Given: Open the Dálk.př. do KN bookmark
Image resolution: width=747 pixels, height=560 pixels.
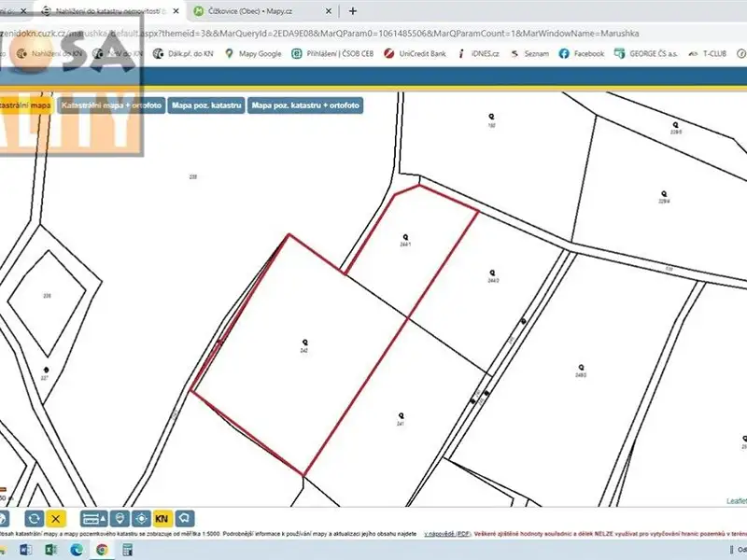Looking at the screenshot, I should [x=183, y=54].
